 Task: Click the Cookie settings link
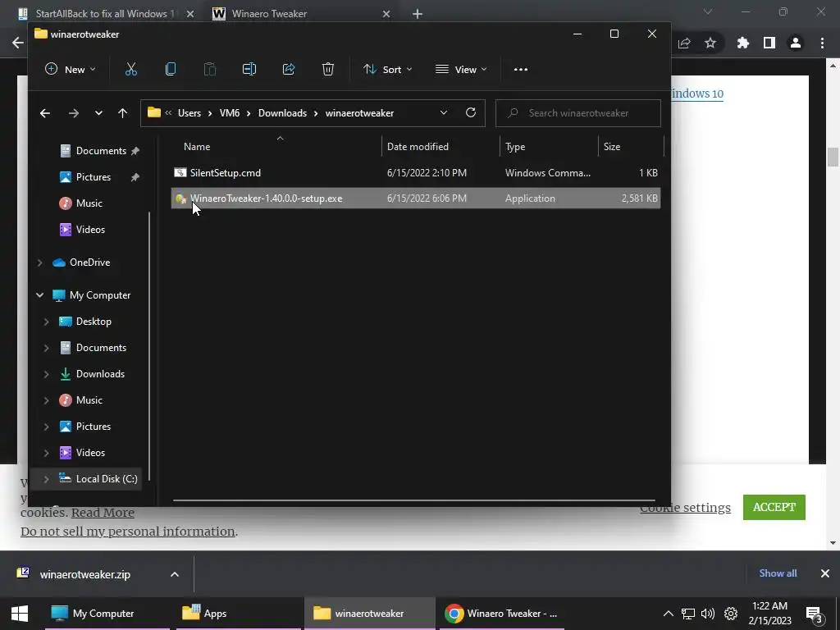tap(685, 507)
